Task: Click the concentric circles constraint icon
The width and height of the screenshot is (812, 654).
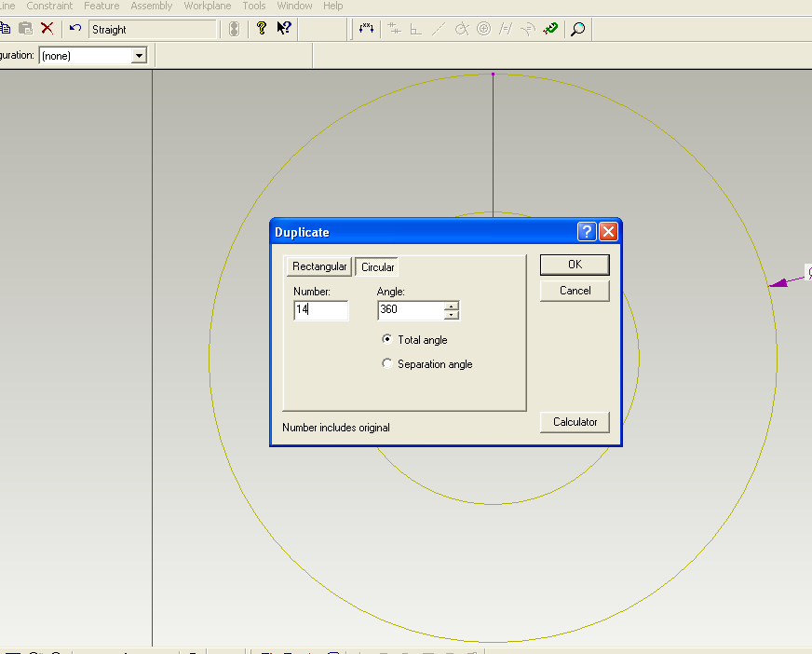Action: click(483, 29)
